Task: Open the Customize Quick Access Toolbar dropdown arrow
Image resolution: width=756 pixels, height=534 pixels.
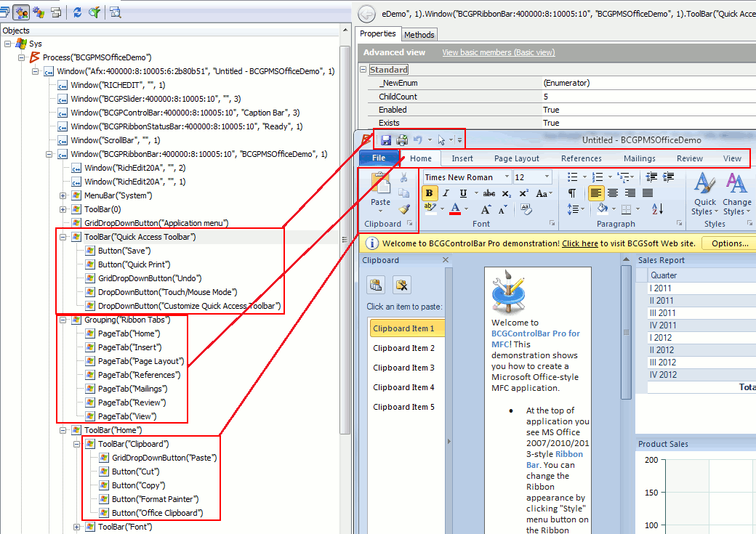Action: (459, 140)
